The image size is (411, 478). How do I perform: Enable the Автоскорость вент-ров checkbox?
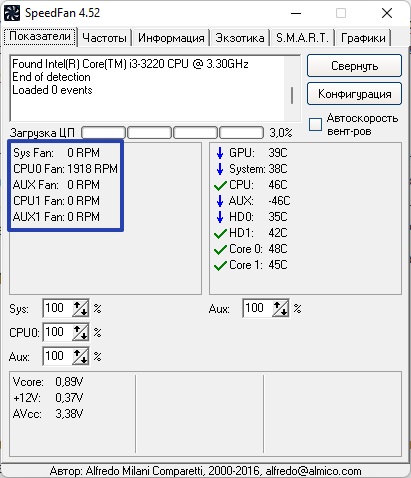315,124
